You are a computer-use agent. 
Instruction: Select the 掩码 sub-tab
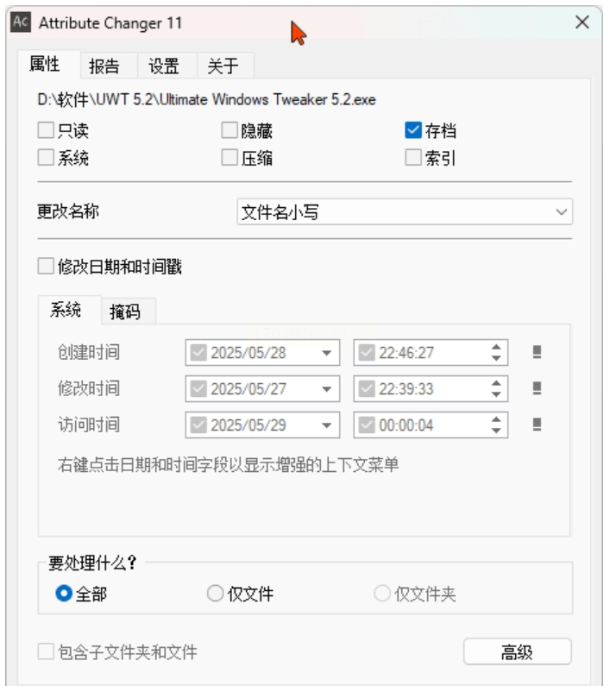(x=125, y=312)
